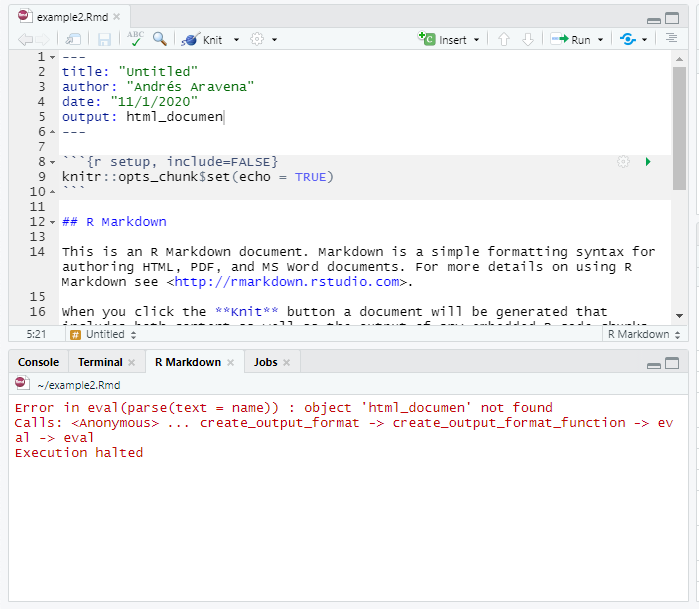Expand the Insert chunk dropdown
699x609 pixels.
point(476,40)
